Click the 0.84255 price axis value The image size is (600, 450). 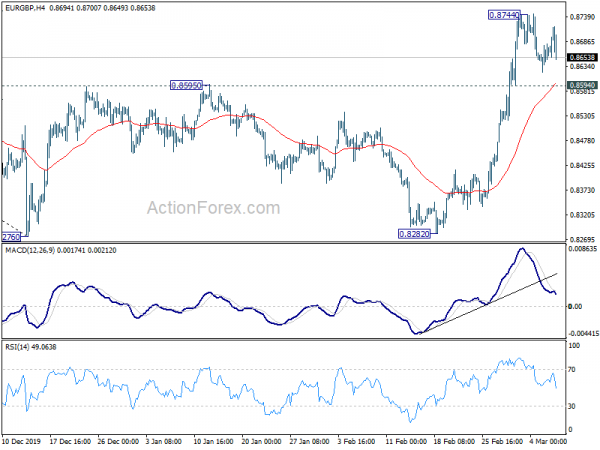(x=582, y=165)
